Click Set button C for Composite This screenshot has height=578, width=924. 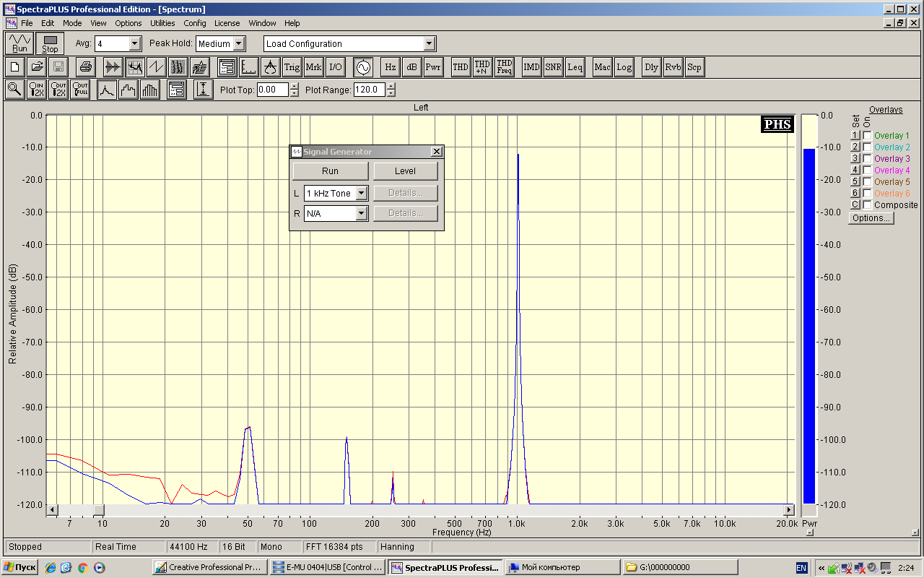click(x=855, y=205)
